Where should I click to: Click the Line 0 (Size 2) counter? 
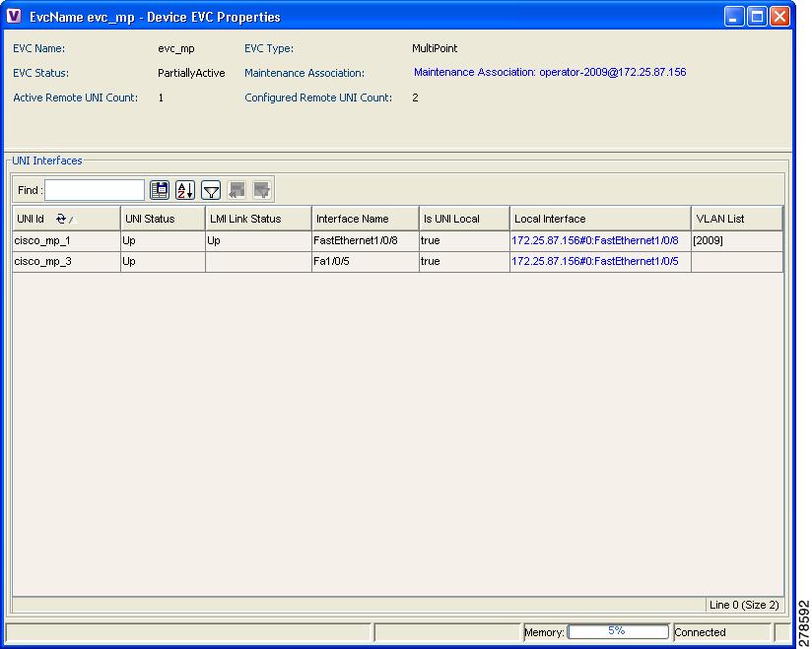[744, 605]
